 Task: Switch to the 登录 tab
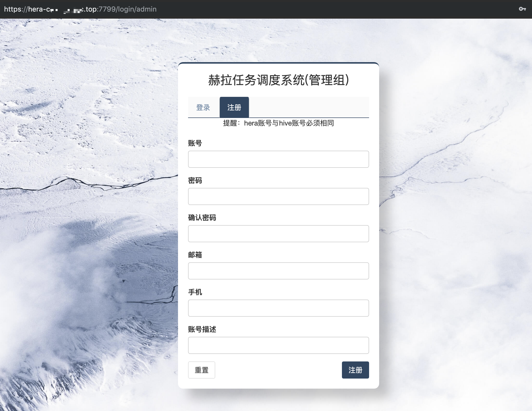point(203,107)
